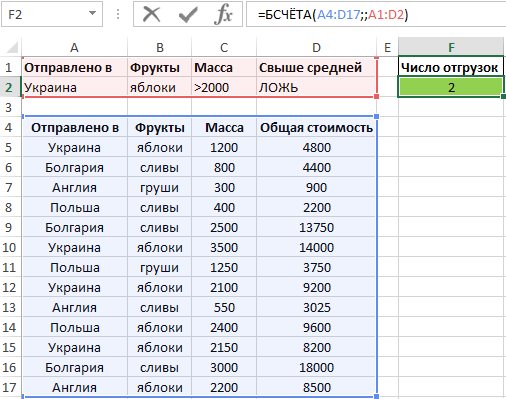
Task: Select column E header
Action: tap(387, 47)
